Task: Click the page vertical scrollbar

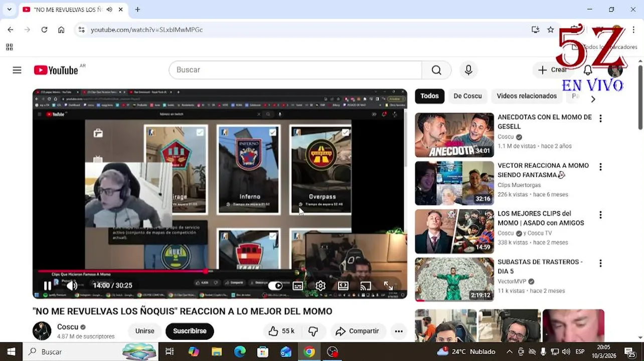Action: [640, 97]
